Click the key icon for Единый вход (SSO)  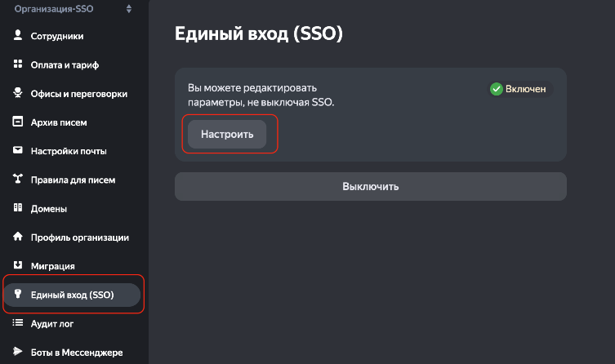pyautogui.click(x=18, y=294)
